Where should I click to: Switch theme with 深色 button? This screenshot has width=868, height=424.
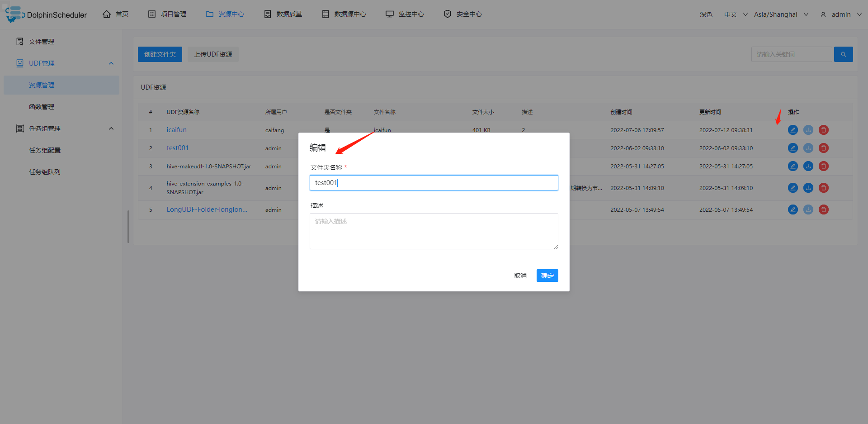click(x=706, y=14)
